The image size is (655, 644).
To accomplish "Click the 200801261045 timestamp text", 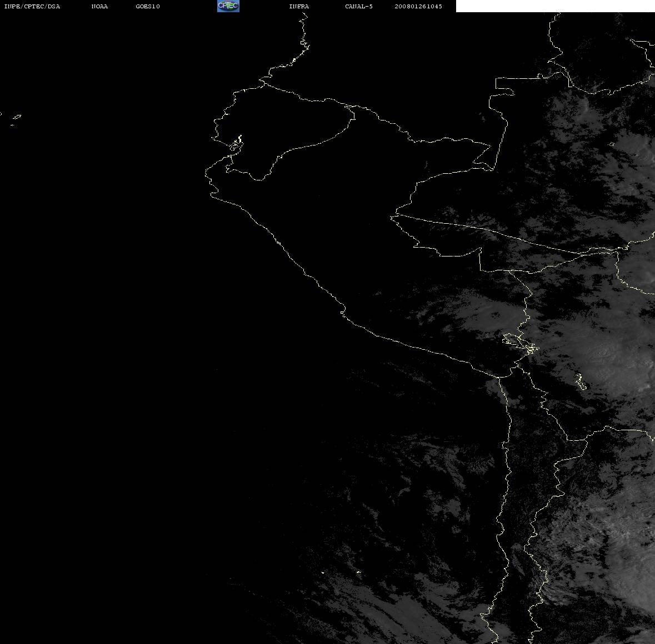I will click(418, 6).
